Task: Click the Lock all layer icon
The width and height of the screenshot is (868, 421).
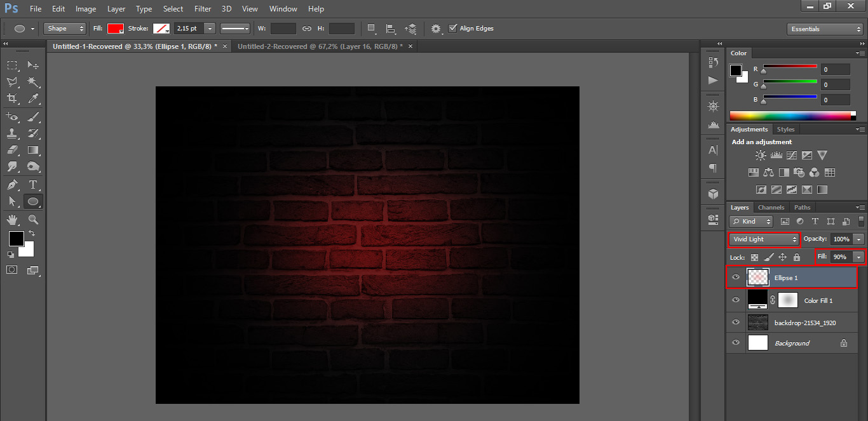Action: pos(797,257)
